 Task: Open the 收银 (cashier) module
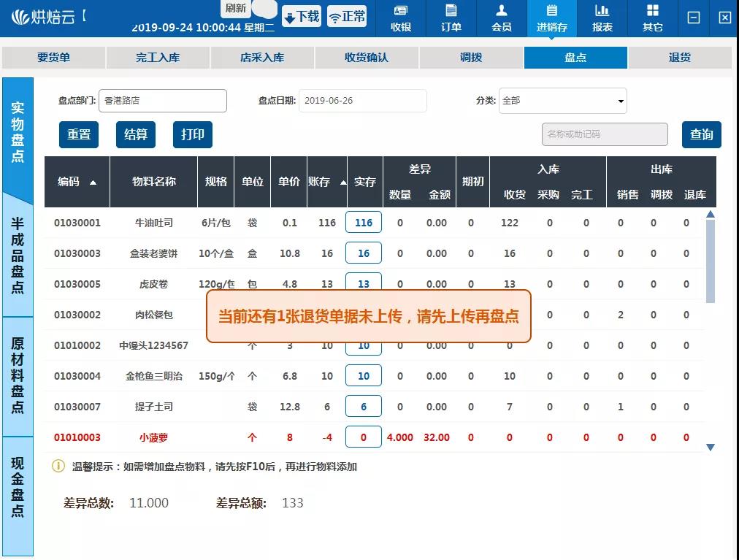click(x=400, y=18)
